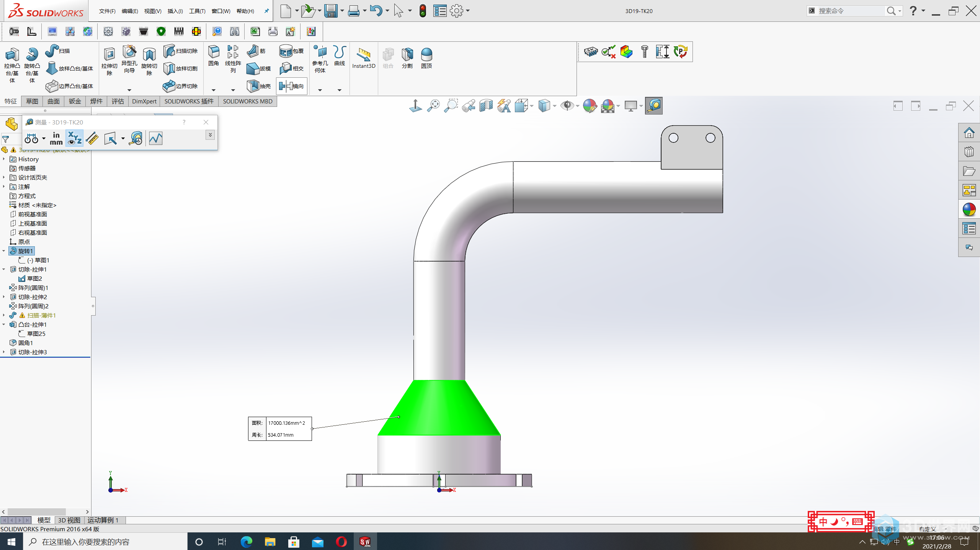Click the appearances color ball in task pane
The width and height of the screenshot is (980, 550).
coord(969,209)
